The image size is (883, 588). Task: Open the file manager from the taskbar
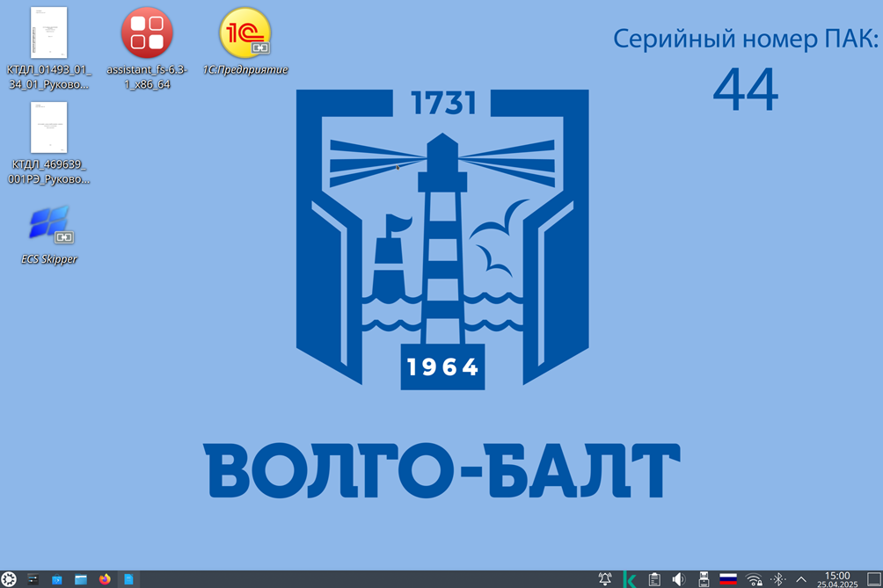point(81,579)
